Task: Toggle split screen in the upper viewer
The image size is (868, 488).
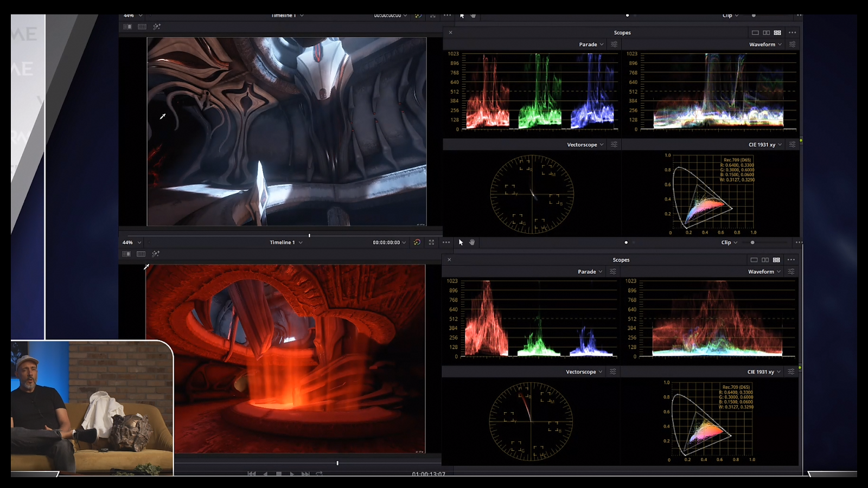Action: click(142, 27)
